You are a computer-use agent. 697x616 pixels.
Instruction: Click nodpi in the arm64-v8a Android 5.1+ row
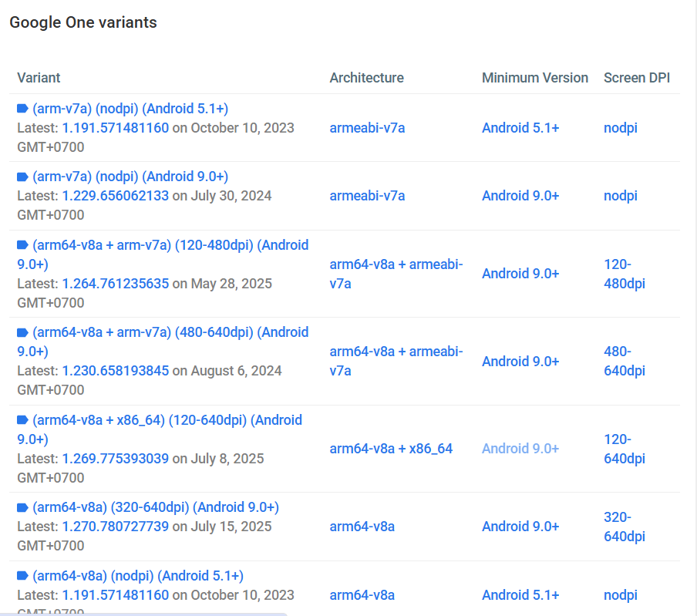pos(621,595)
